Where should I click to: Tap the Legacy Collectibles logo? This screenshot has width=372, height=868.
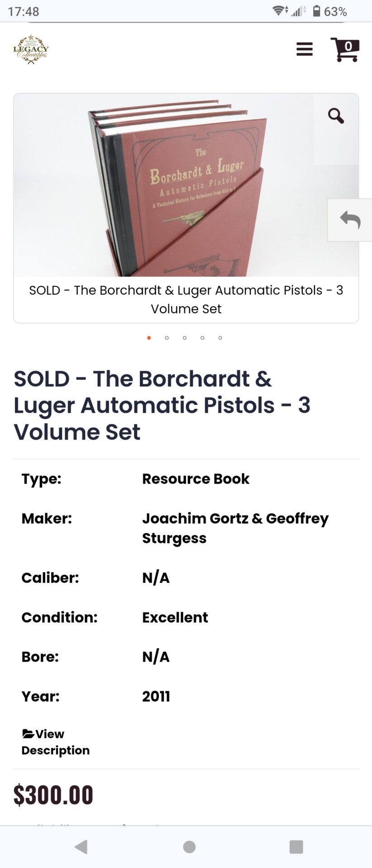point(31,49)
